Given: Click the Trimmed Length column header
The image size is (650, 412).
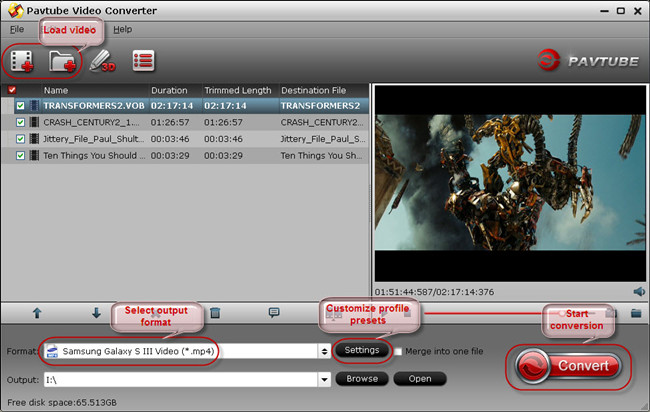Looking at the screenshot, I should click(x=240, y=90).
